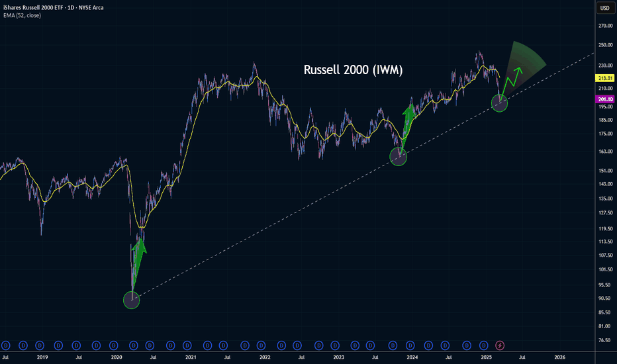Viewport: 617px width, 364px height.
Task: Select the EMA (52, close) indicator legend
Action: pyautogui.click(x=22, y=15)
